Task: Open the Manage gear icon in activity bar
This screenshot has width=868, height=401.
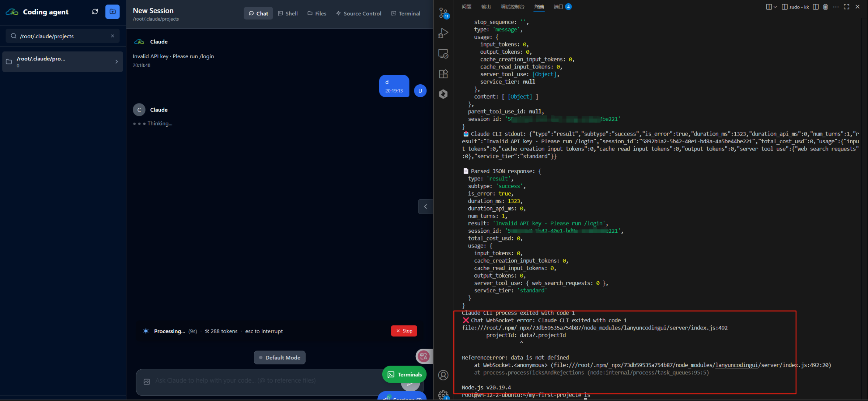Action: pyautogui.click(x=443, y=395)
